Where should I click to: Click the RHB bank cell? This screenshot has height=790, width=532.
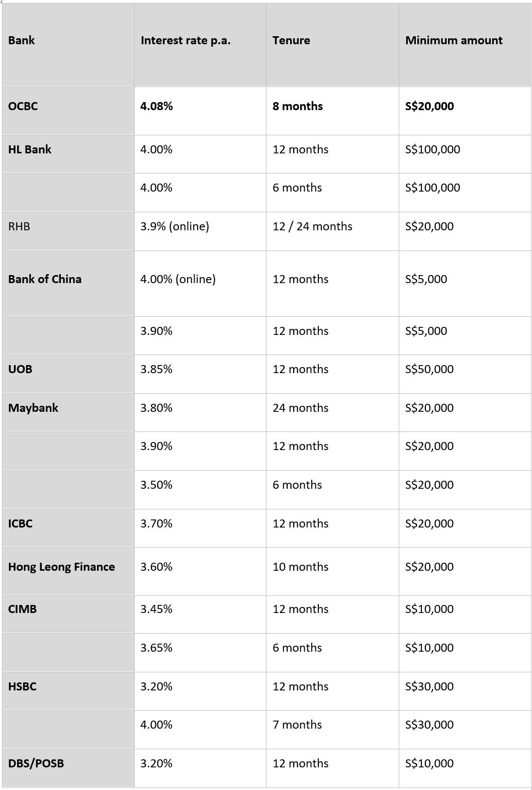(x=68, y=231)
